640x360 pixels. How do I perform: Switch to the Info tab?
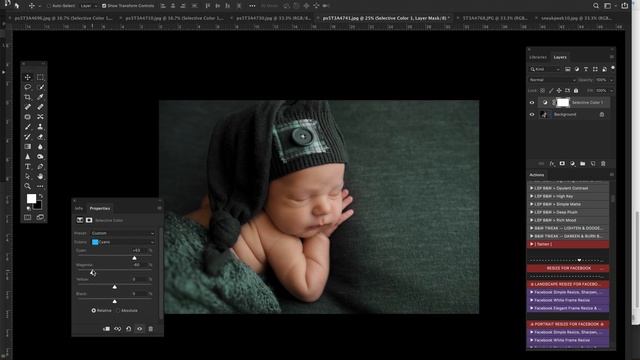(x=79, y=208)
